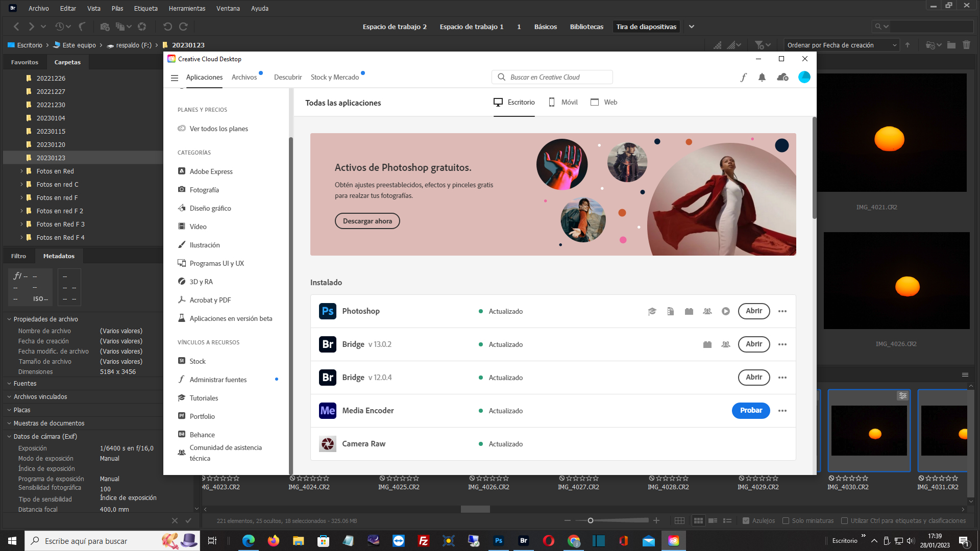Select the Photoshop tutorials graduation-cap icon
Viewport: 980px width, 551px height.
(x=652, y=311)
